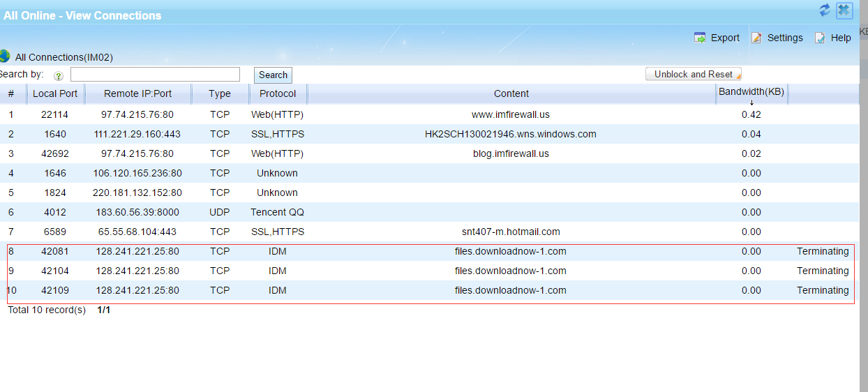
Task: Select blog.imfirewall.us content cell
Action: (511, 153)
